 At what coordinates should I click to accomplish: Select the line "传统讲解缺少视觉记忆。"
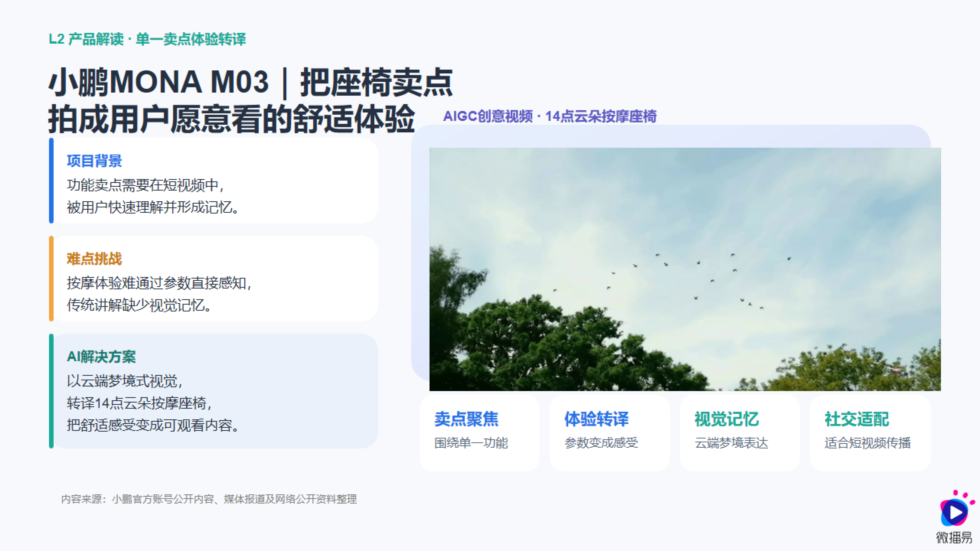(140, 305)
